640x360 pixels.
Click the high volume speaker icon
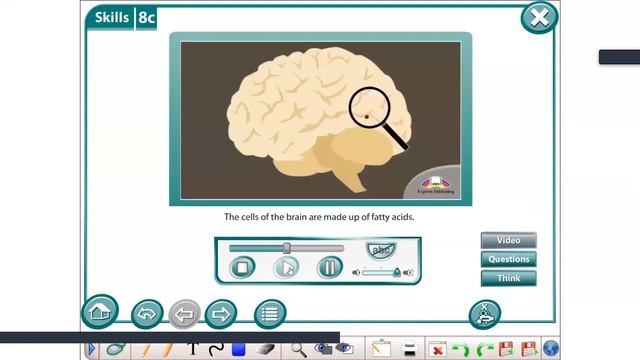click(408, 273)
